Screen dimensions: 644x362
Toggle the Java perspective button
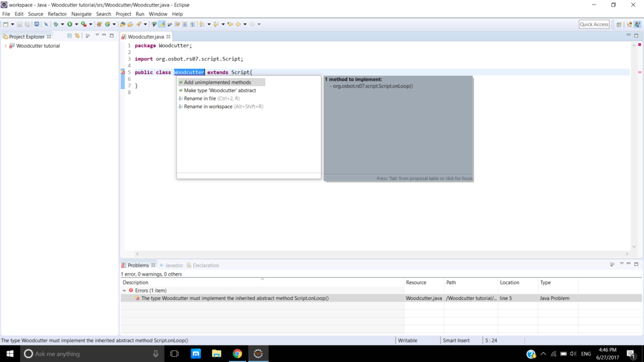pyautogui.click(x=637, y=24)
